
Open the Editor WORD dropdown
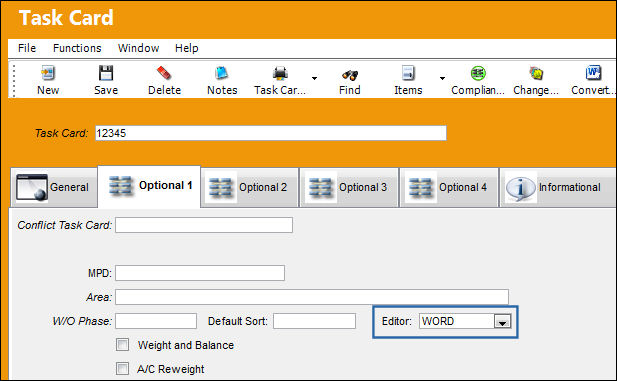click(502, 322)
